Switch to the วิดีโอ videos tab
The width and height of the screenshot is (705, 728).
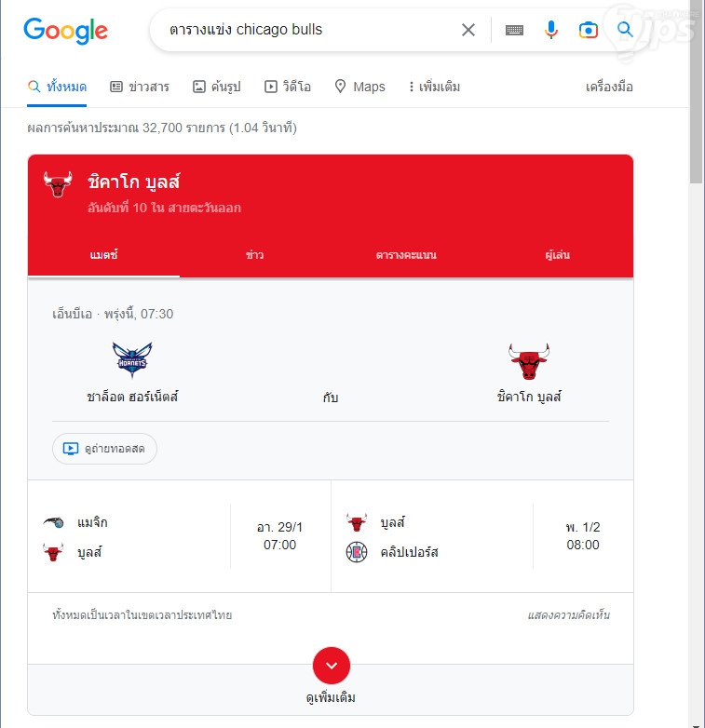tap(288, 87)
